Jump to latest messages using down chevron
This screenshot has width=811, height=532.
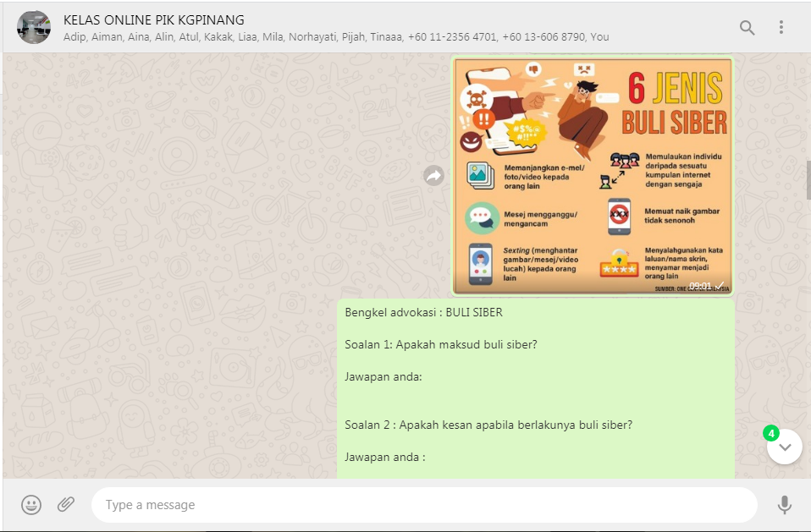(785, 447)
